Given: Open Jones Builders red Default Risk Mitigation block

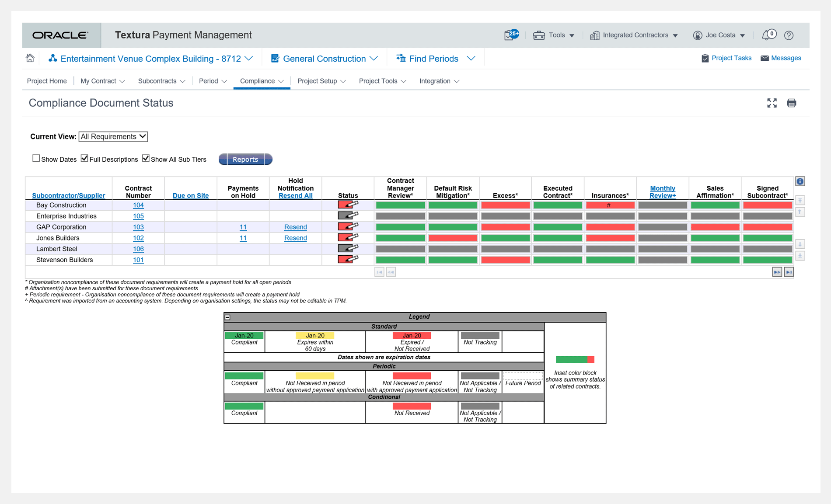Looking at the screenshot, I should point(453,238).
